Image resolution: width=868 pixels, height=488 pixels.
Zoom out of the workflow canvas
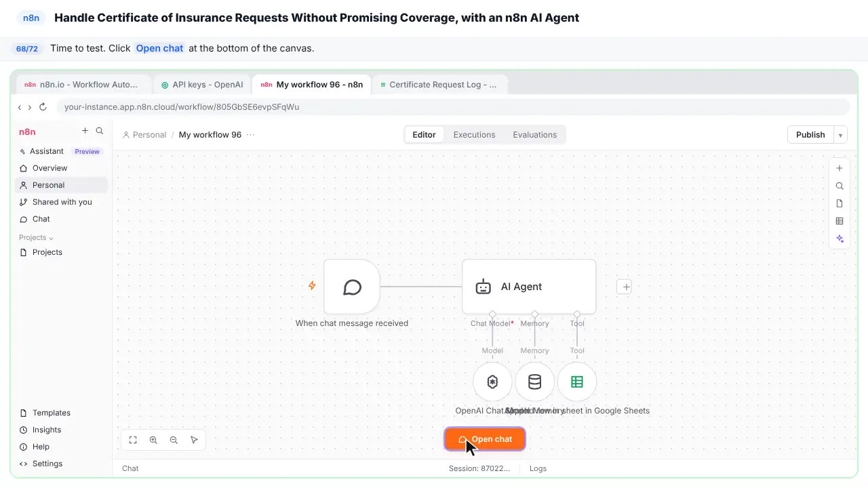pos(174,440)
